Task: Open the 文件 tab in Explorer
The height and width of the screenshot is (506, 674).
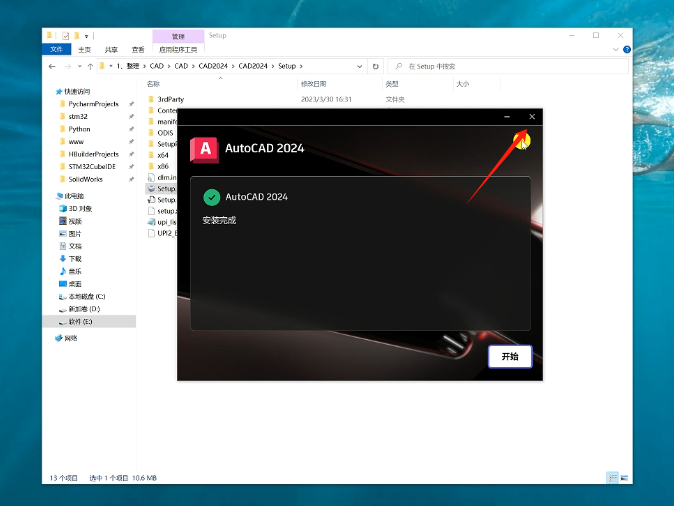Action: point(56,49)
